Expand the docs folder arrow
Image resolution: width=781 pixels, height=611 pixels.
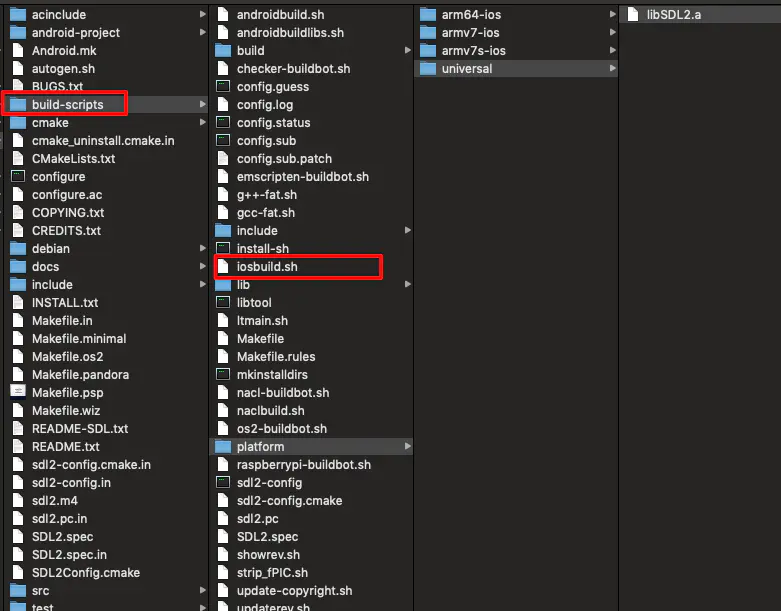click(x=203, y=266)
